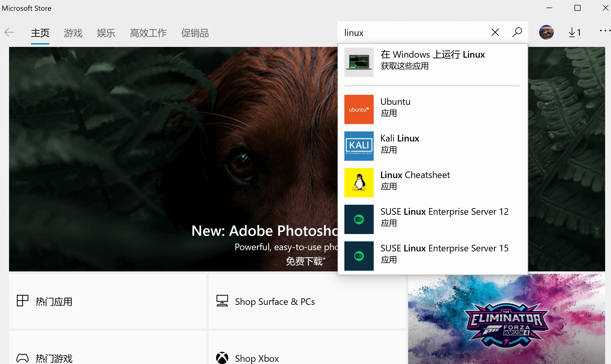Viewport: 611px width, 364px height.
Task: Open the 高效工作 tab
Action: click(x=148, y=33)
